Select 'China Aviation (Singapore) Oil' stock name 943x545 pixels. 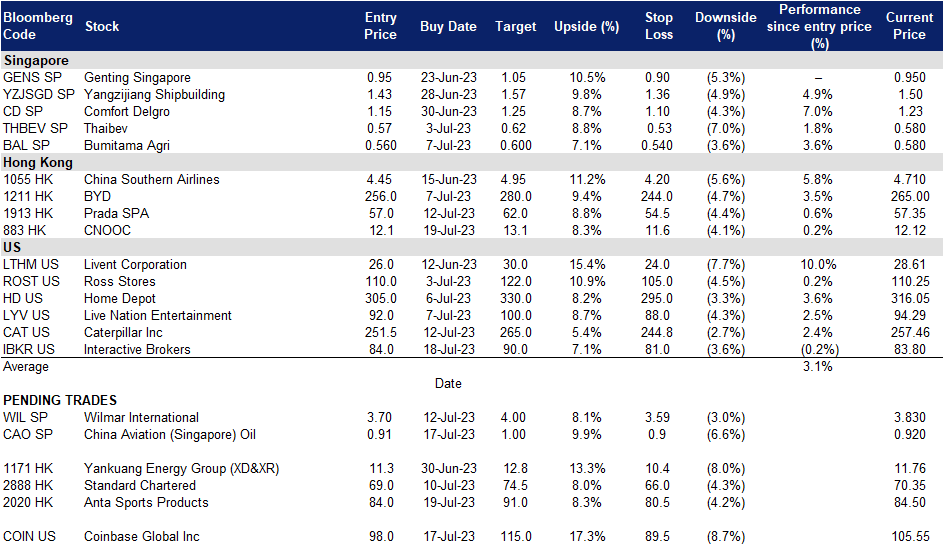170,434
